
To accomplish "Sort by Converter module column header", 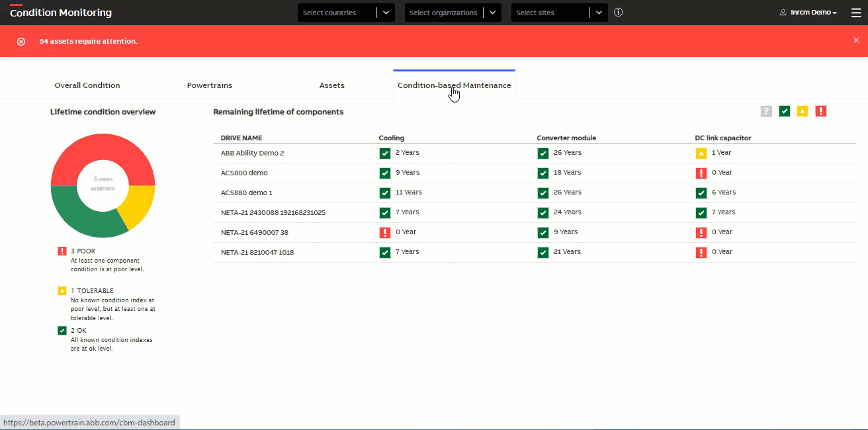I will click(x=566, y=138).
